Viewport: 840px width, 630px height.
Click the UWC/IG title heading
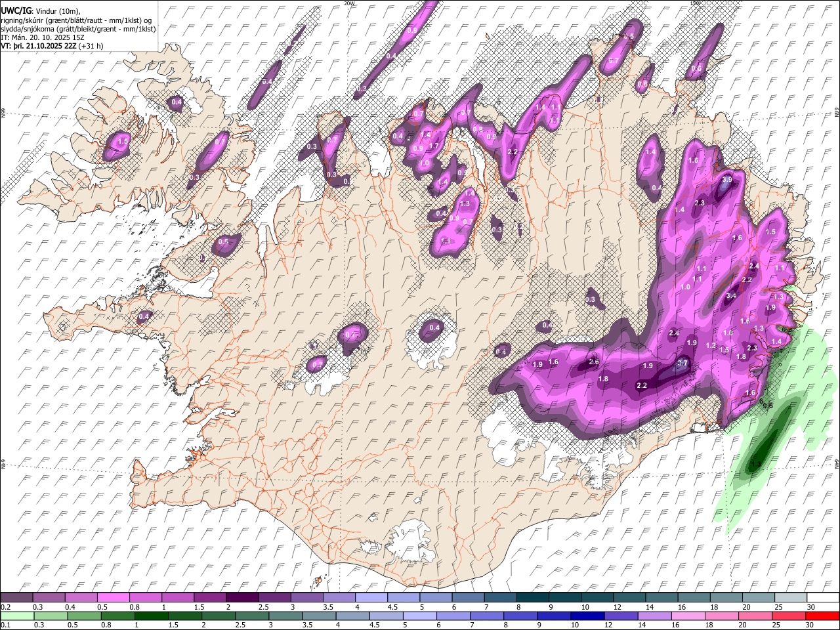15,10
